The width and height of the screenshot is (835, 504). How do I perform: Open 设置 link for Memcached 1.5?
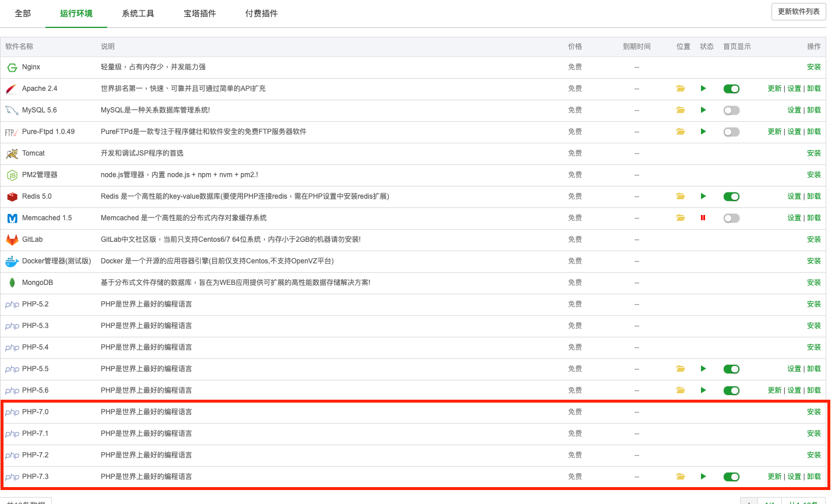coord(794,218)
